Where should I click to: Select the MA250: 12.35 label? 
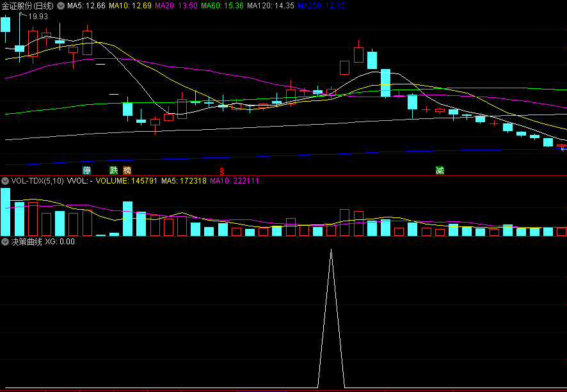(x=321, y=6)
